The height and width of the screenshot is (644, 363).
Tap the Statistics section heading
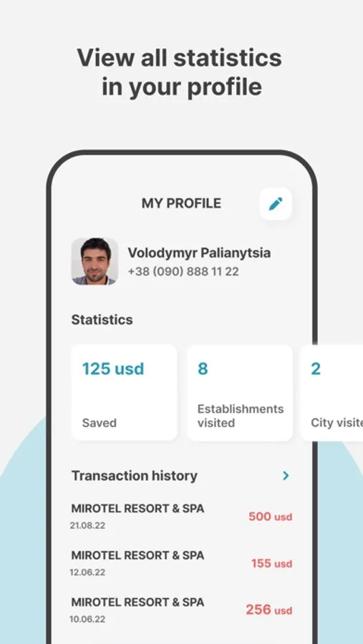click(102, 320)
